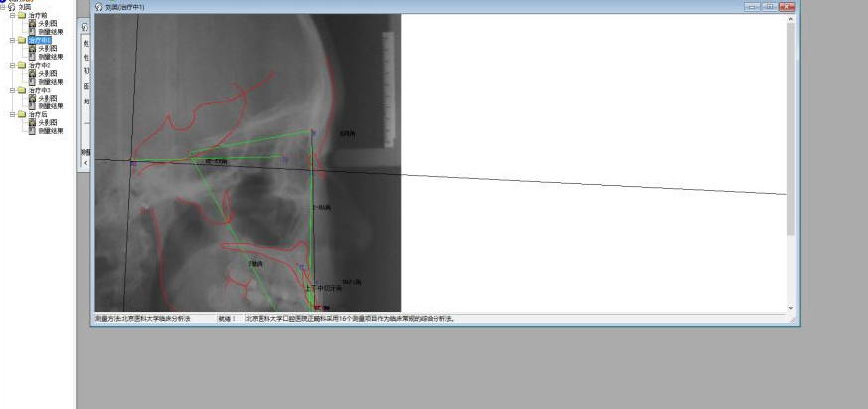Open 测量结果 under 治疗前 folder

(50, 31)
